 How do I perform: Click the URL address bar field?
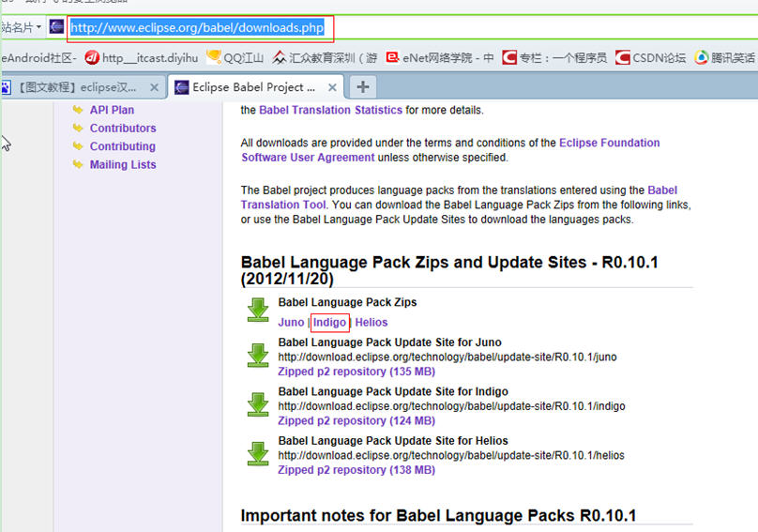(x=199, y=27)
